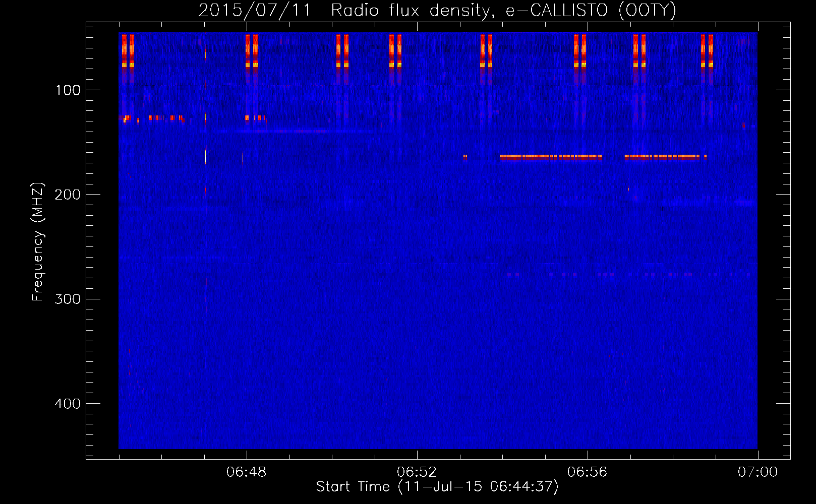Click the plot title '2015/07/11 Radio flux density'
Image resolution: width=816 pixels, height=504 pixels.
tap(437, 11)
